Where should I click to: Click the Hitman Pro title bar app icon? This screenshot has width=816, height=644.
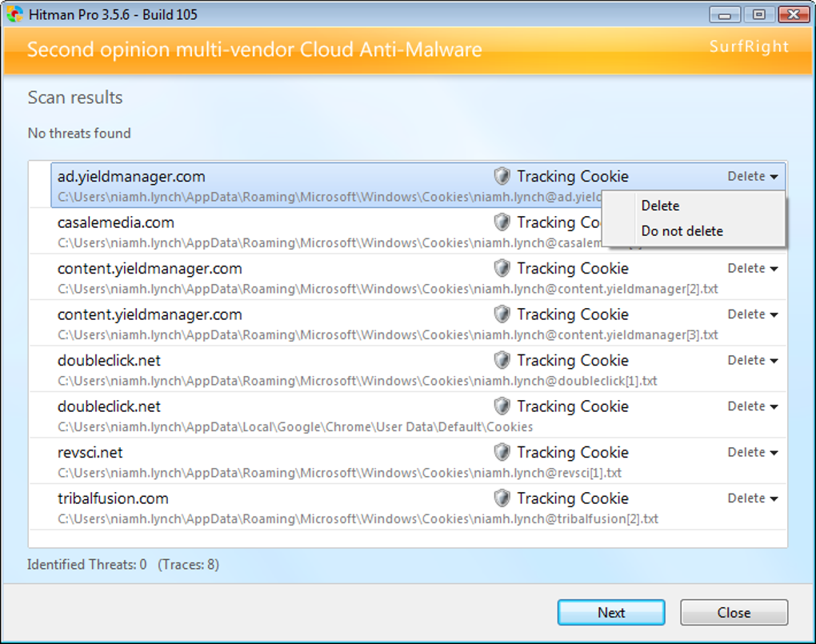pos(15,14)
